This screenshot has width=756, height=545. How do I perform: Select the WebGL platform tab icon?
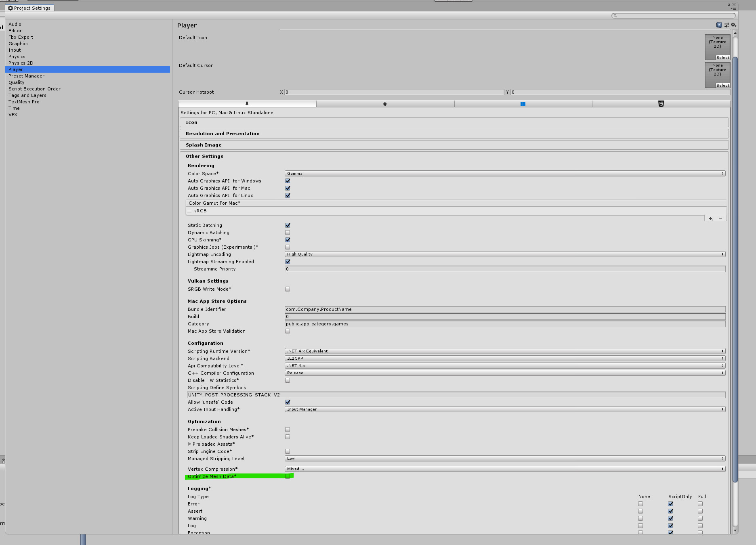pyautogui.click(x=661, y=104)
